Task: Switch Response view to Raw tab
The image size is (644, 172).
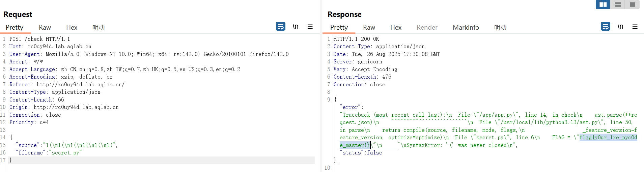Action: 369,28
